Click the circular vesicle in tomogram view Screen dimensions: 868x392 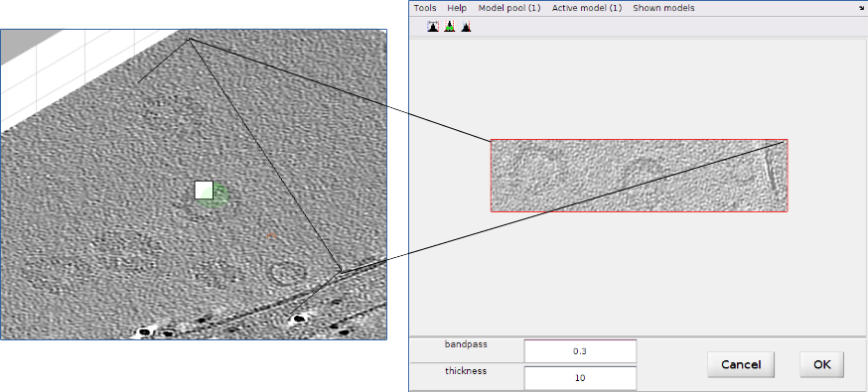[286, 273]
